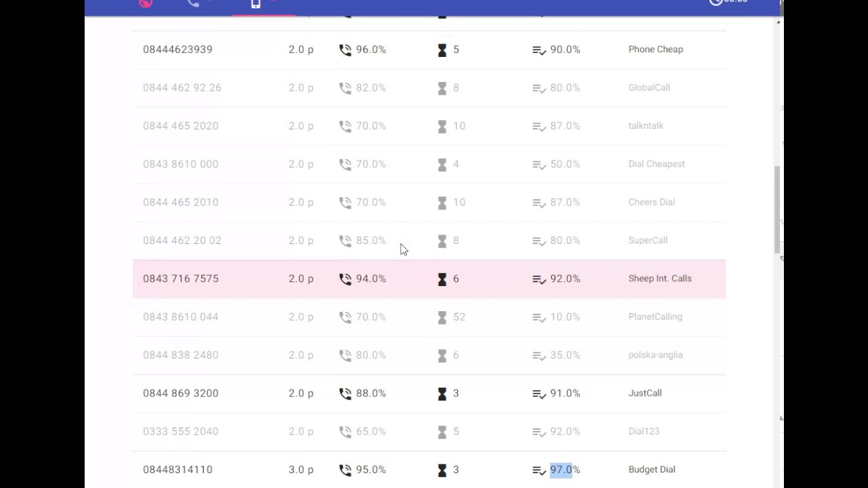This screenshot has width=868, height=488.
Task: Click the Budget Dial provider name
Action: (652, 470)
